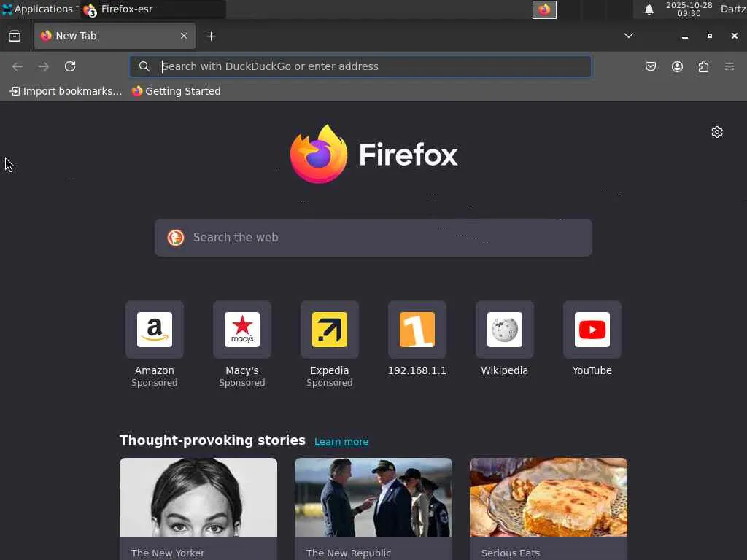
Task: Close the New Tab tab
Action: pyautogui.click(x=183, y=36)
